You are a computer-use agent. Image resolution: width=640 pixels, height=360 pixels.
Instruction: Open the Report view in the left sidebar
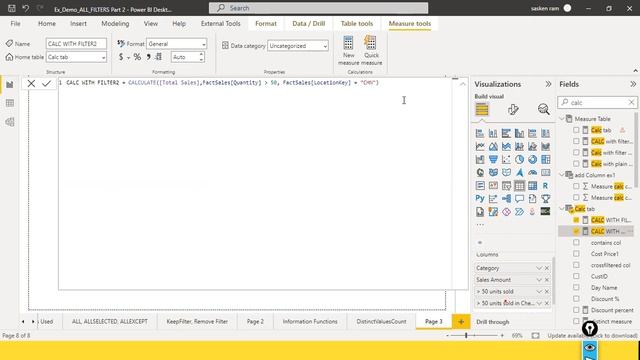10,85
